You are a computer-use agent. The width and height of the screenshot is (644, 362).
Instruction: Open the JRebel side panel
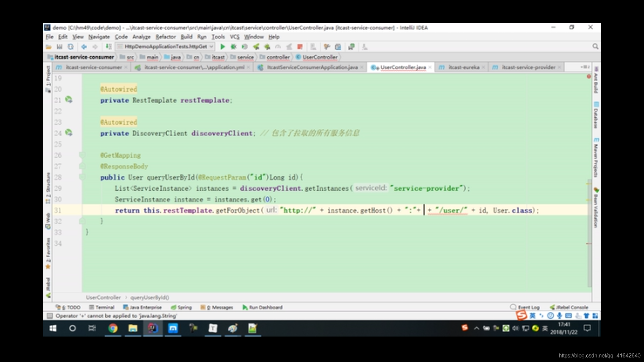click(48, 288)
